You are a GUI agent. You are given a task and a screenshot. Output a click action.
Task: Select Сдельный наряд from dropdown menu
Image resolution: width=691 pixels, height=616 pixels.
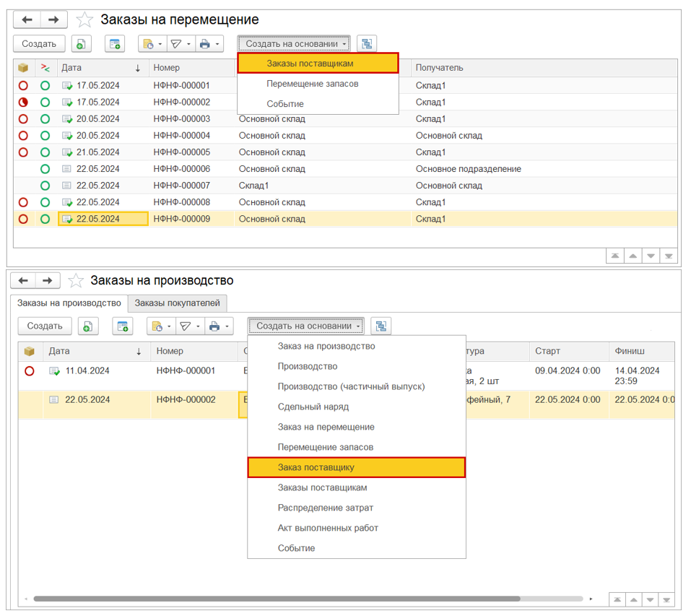(313, 407)
